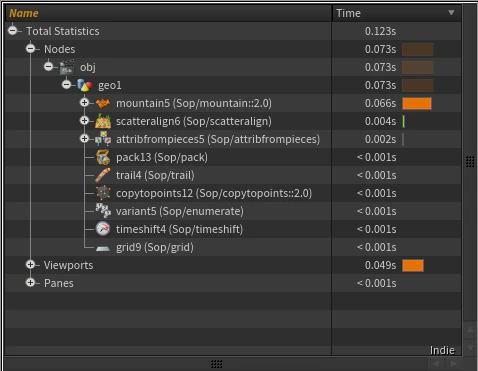The image size is (478, 371).
Task: Click the 0.066s mountain5 time value
Action: [x=380, y=103]
